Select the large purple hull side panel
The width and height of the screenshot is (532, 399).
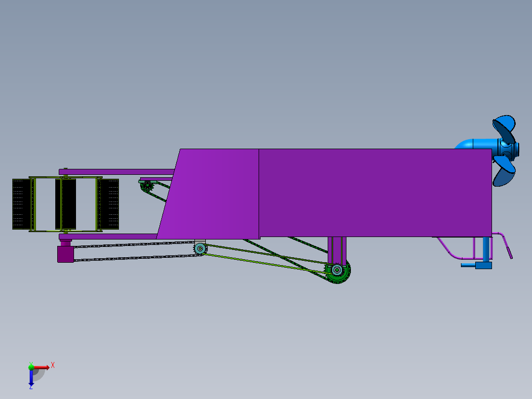point(375,193)
